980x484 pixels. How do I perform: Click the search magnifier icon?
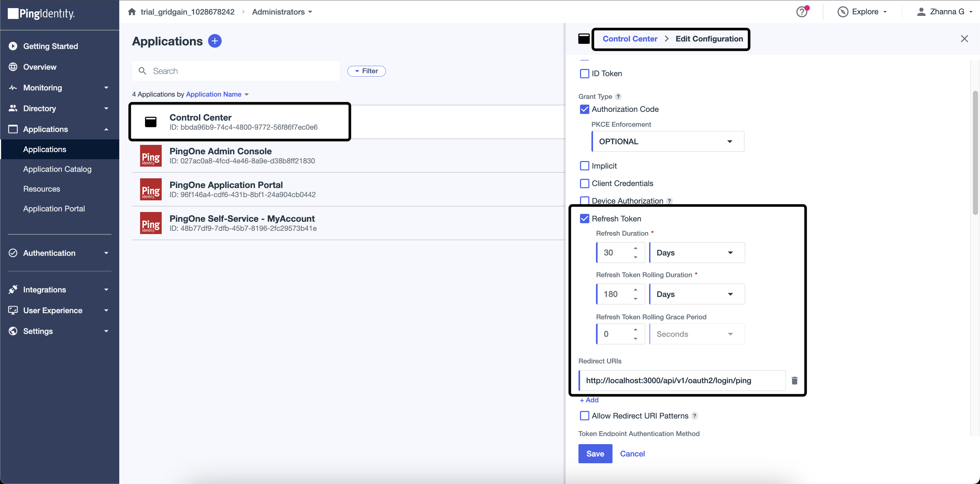[x=142, y=71]
